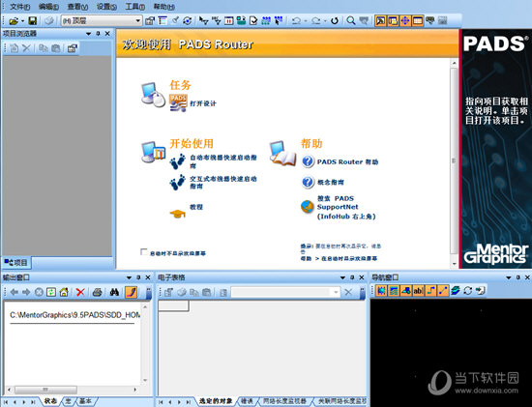
Task: Click the Zoom magnifier icon
Action: pos(351,21)
